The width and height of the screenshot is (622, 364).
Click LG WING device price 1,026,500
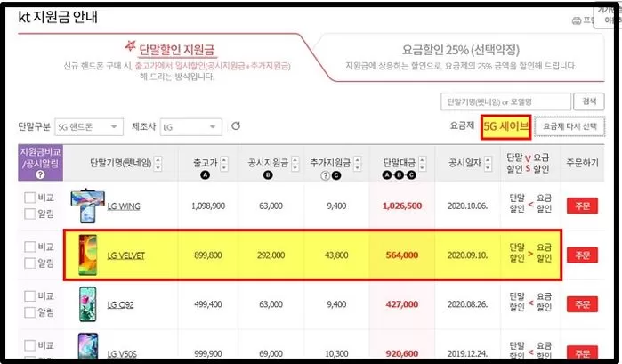coord(402,206)
